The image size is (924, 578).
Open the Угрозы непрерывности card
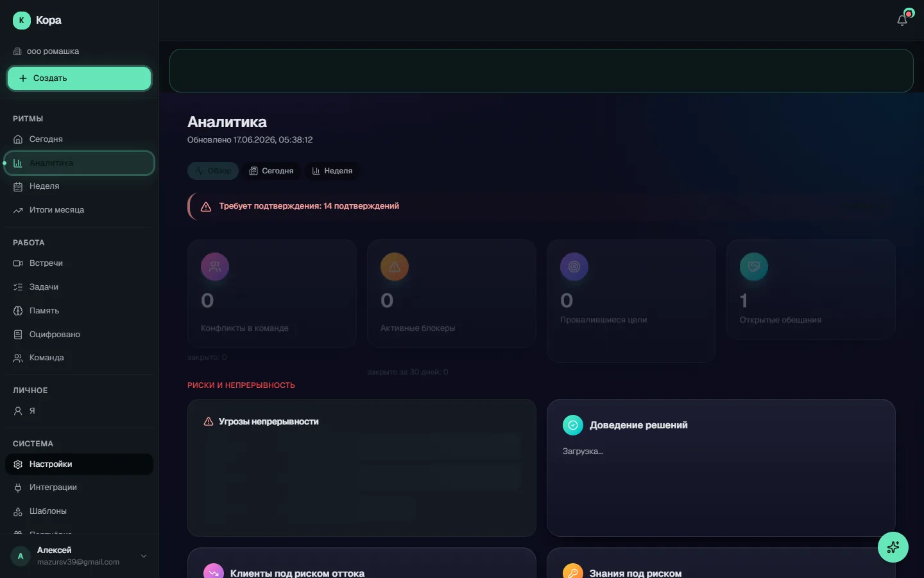[362, 468]
